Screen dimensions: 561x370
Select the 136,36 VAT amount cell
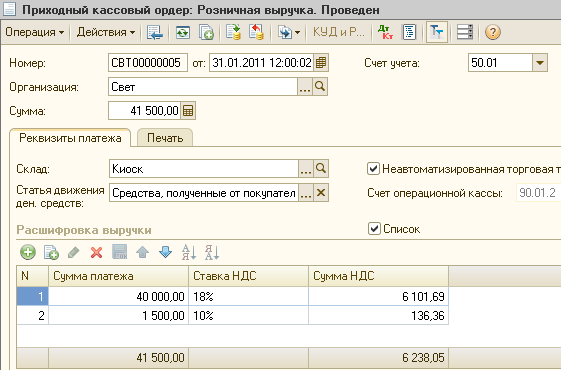pos(379,315)
